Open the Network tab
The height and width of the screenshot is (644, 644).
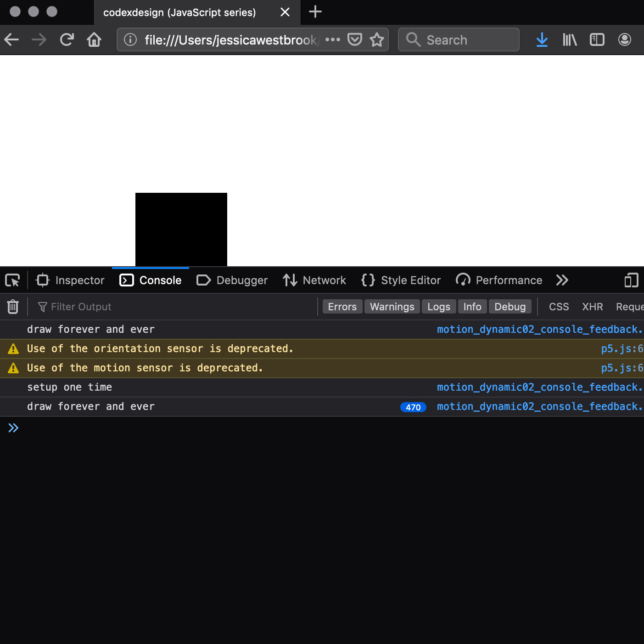pos(314,280)
